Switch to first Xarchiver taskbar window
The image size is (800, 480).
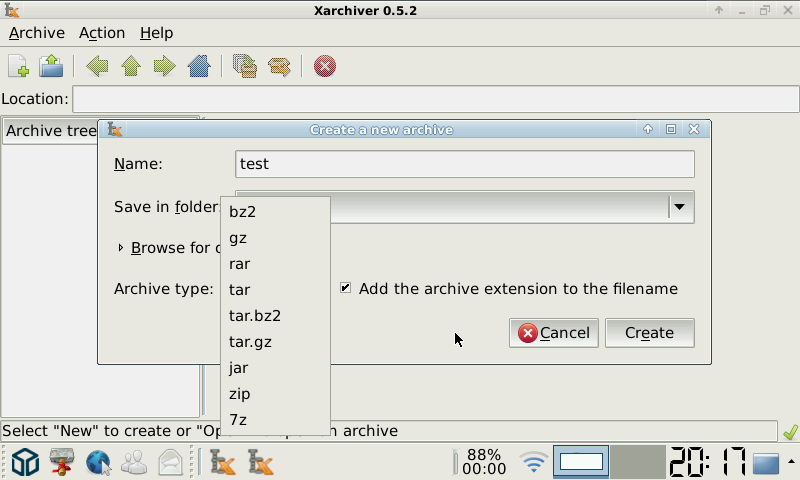point(222,463)
